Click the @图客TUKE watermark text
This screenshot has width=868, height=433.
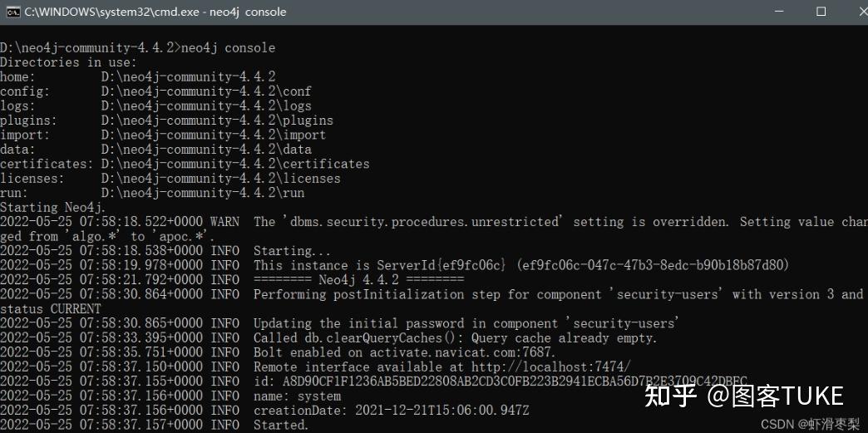[774, 396]
